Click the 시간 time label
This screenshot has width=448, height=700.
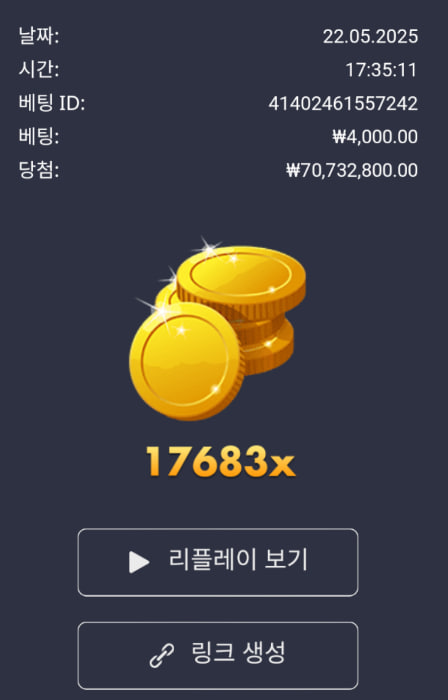[x=39, y=70]
